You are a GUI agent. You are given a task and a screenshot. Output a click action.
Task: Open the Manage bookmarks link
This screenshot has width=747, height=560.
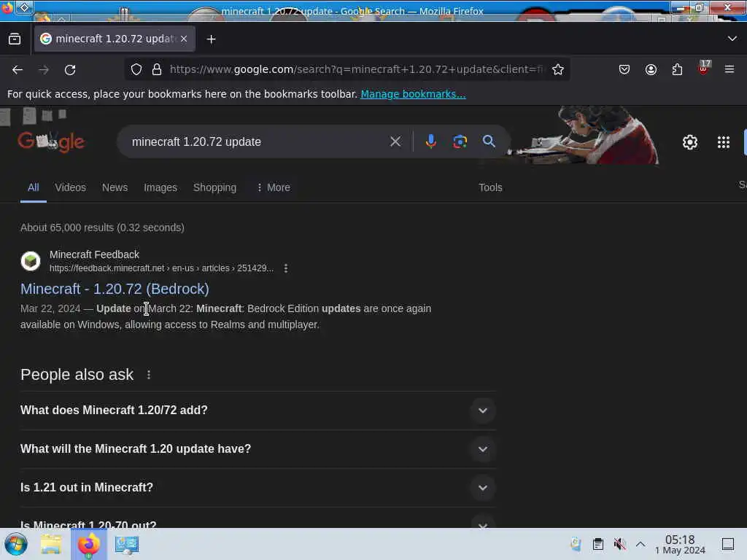(x=413, y=94)
